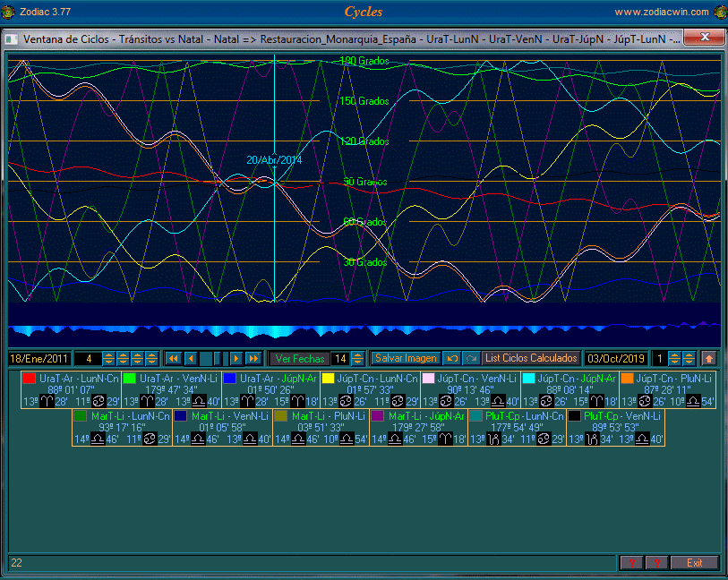Viewport: 728px width, 580px height.
Task: Click third spinner next to value 4
Action: [x=137, y=359]
